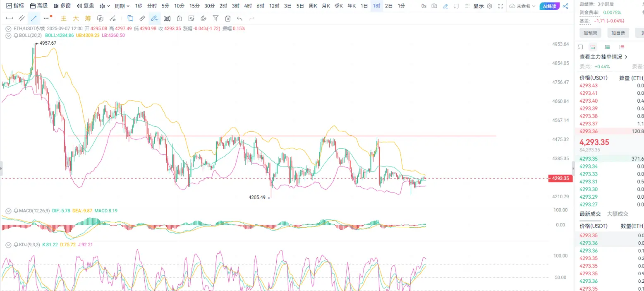The height and width of the screenshot is (291, 644).
Task: Select the 1秒 timeframe
Action: [x=139, y=6]
